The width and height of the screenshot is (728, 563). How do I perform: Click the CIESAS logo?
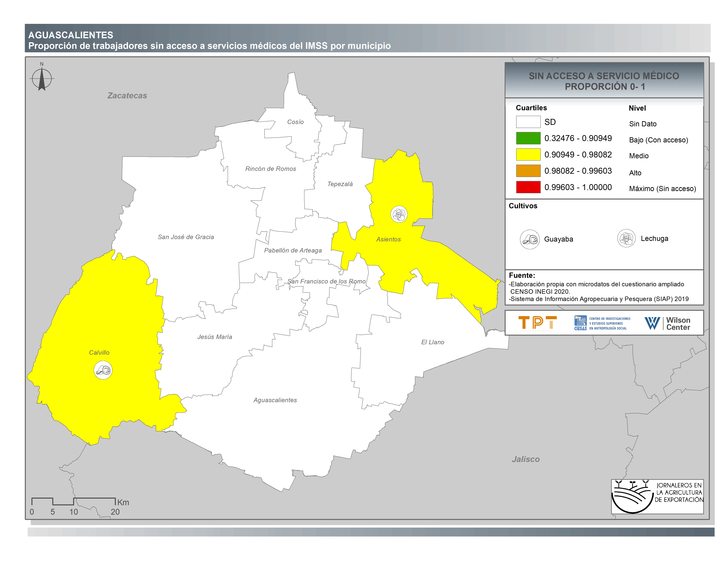[602, 323]
